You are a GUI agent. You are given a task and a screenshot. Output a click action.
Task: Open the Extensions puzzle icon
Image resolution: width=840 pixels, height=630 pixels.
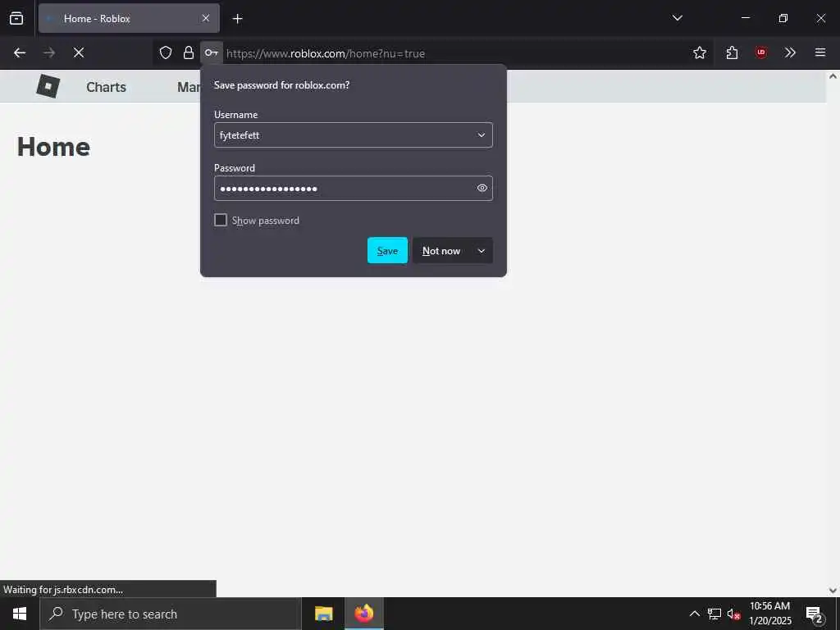[732, 52]
